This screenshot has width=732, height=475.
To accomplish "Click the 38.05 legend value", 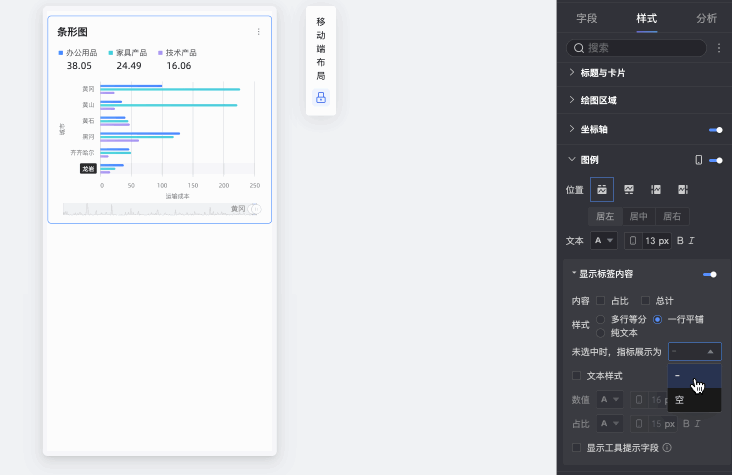I will [x=79, y=66].
